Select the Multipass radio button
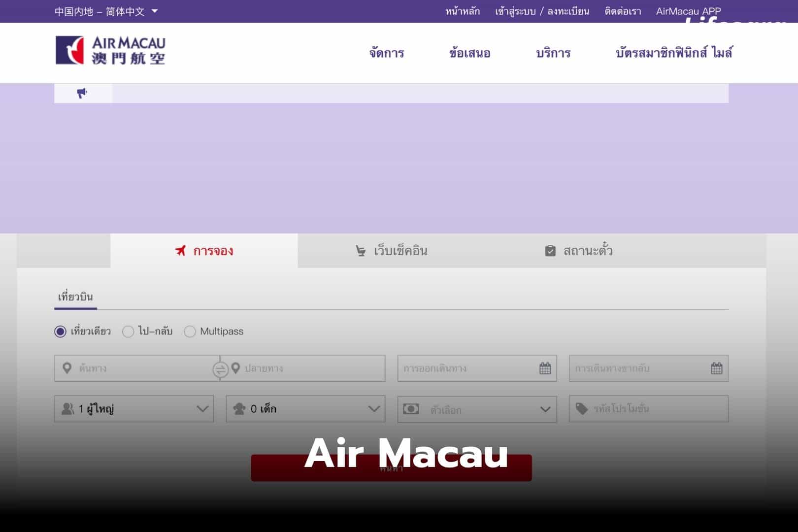 pos(190,332)
